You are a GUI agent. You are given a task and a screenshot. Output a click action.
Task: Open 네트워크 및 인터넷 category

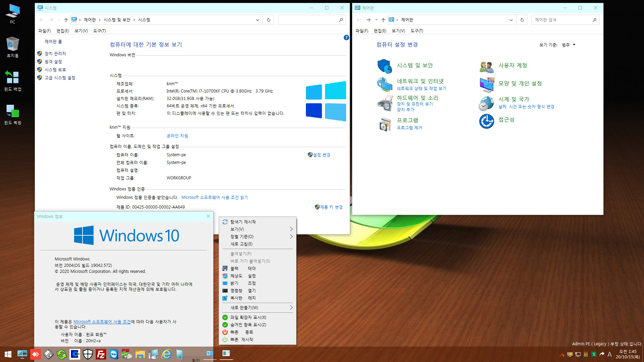[x=420, y=81]
